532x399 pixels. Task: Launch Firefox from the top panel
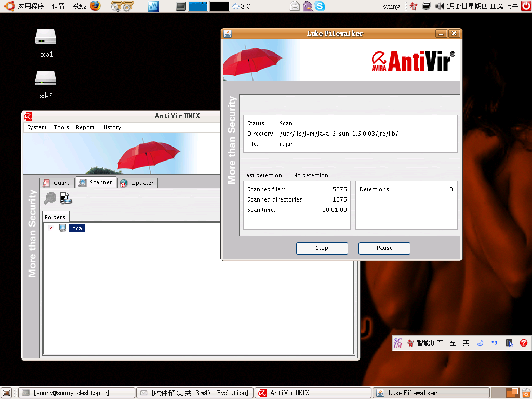96,6
